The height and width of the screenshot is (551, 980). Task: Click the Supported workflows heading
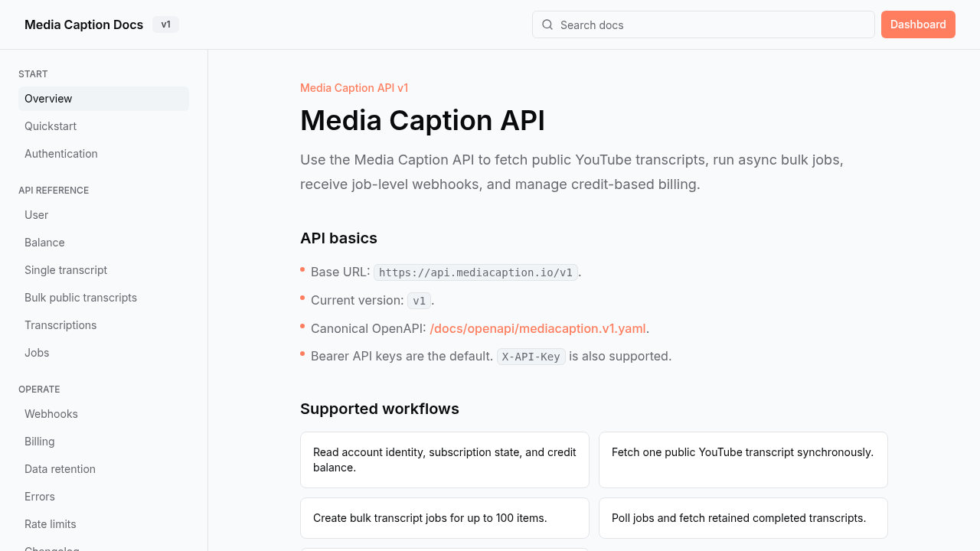click(x=380, y=409)
